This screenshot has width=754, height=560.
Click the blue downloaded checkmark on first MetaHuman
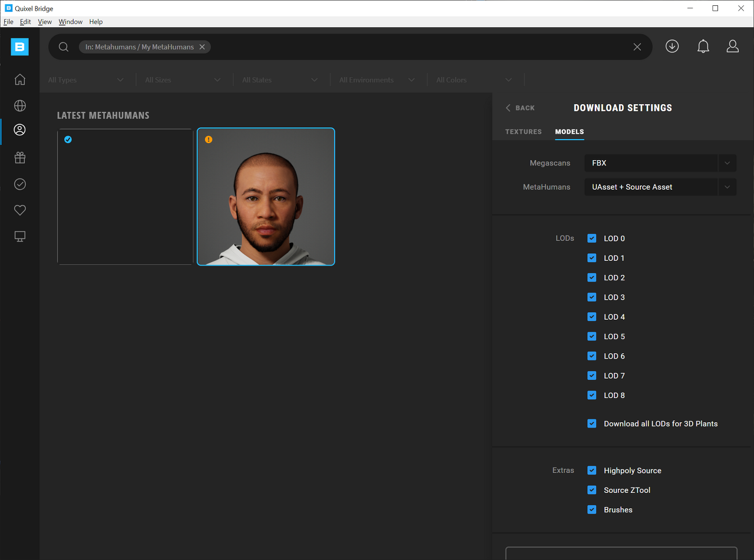[68, 140]
